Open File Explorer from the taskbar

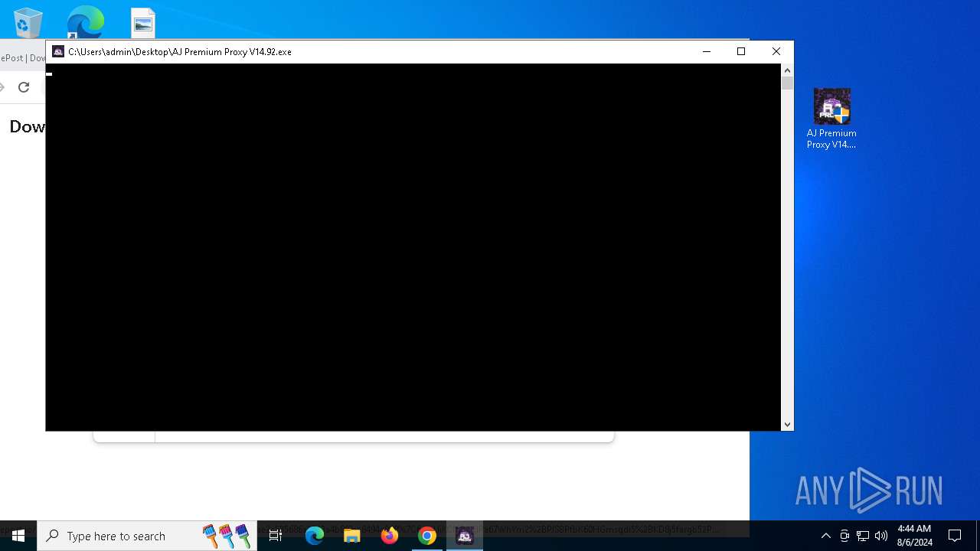[x=352, y=536]
